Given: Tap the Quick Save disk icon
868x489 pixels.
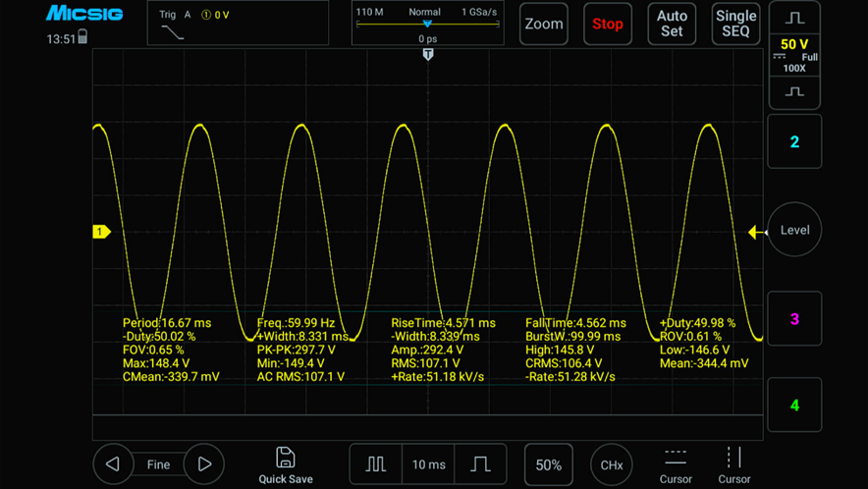Looking at the screenshot, I should pos(285,458).
